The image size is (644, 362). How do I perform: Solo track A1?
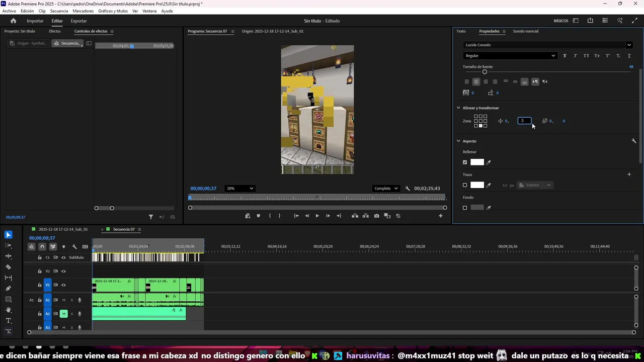tap(71, 300)
